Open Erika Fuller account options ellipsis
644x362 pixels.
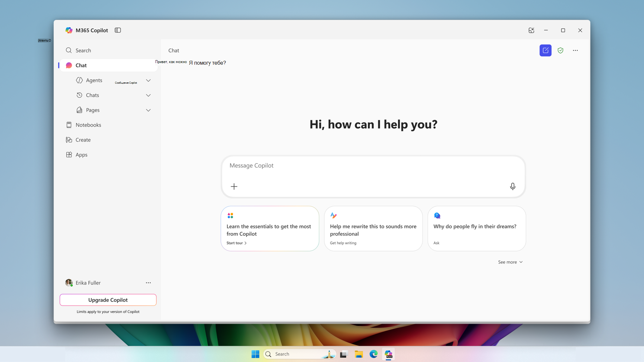tap(148, 283)
